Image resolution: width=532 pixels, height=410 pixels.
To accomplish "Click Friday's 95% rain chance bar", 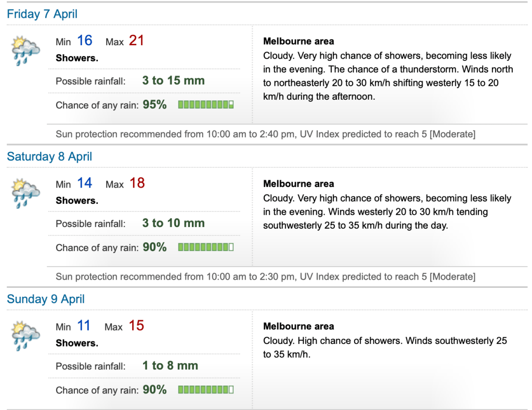I will [206, 105].
